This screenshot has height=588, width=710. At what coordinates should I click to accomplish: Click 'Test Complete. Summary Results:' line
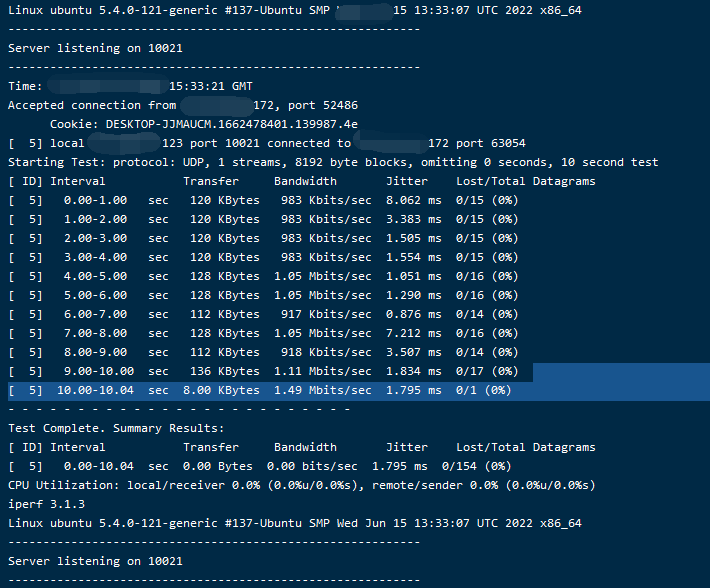pos(116,428)
